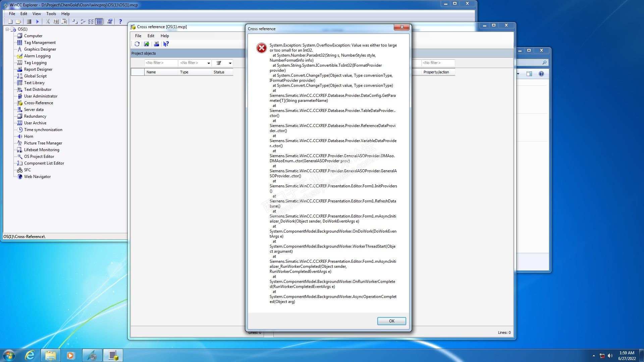Open the Edit menu in Cross reference

151,36
